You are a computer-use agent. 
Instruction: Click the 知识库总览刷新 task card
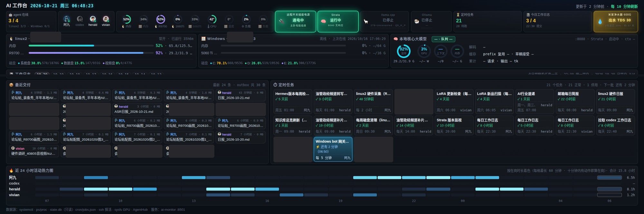point(293,125)
